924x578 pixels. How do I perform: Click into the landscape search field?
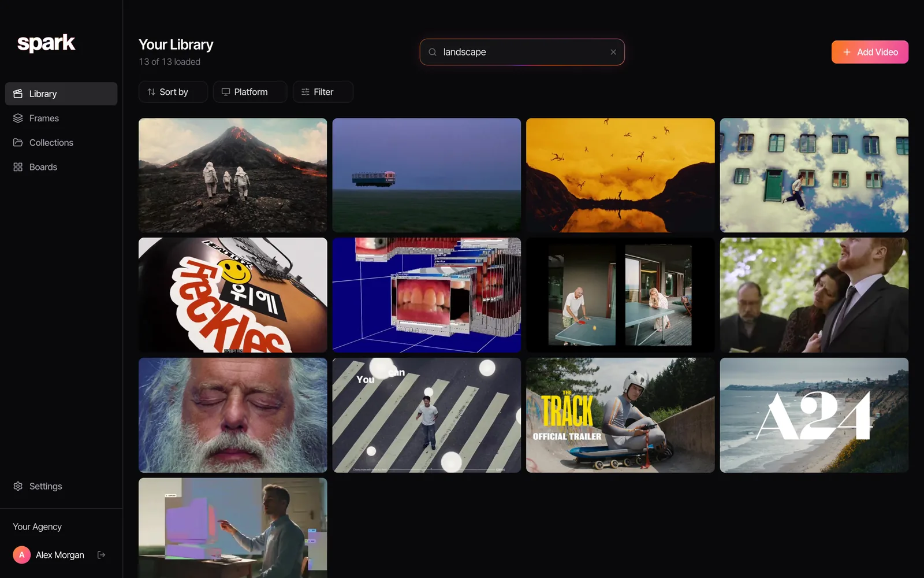coord(522,52)
